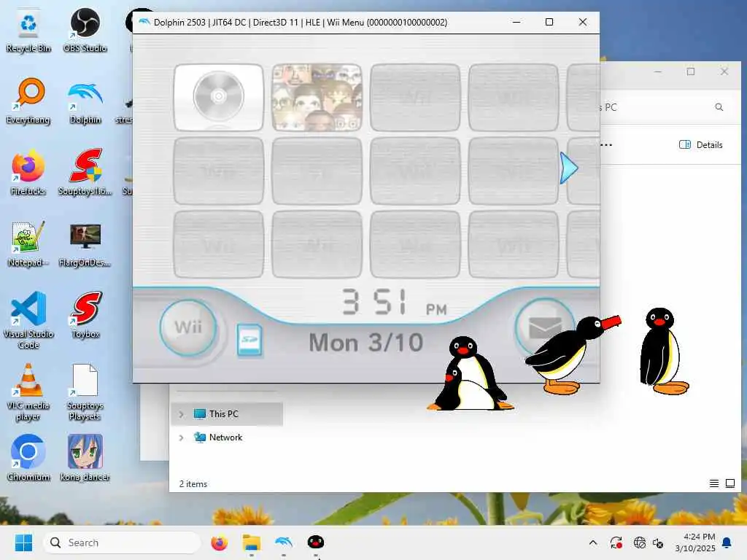Switch Explorer to large thumbnails view
The height and width of the screenshot is (560, 747).
pyautogui.click(x=729, y=484)
